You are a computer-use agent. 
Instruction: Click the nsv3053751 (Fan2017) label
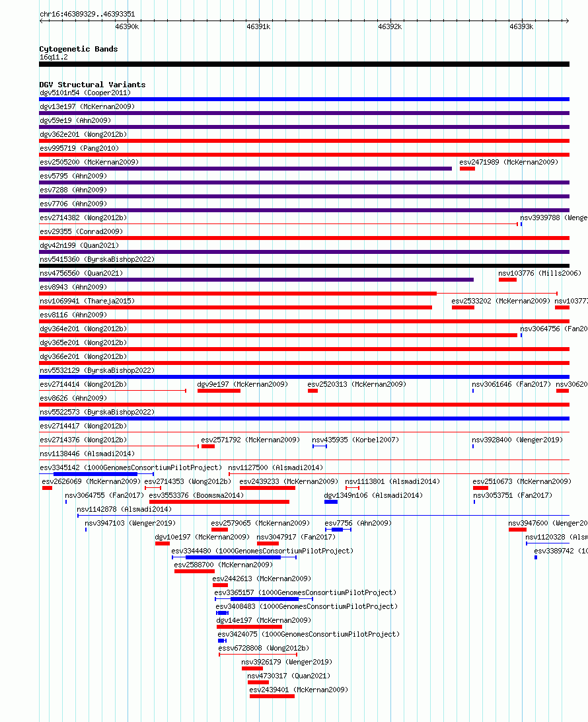coord(513,495)
